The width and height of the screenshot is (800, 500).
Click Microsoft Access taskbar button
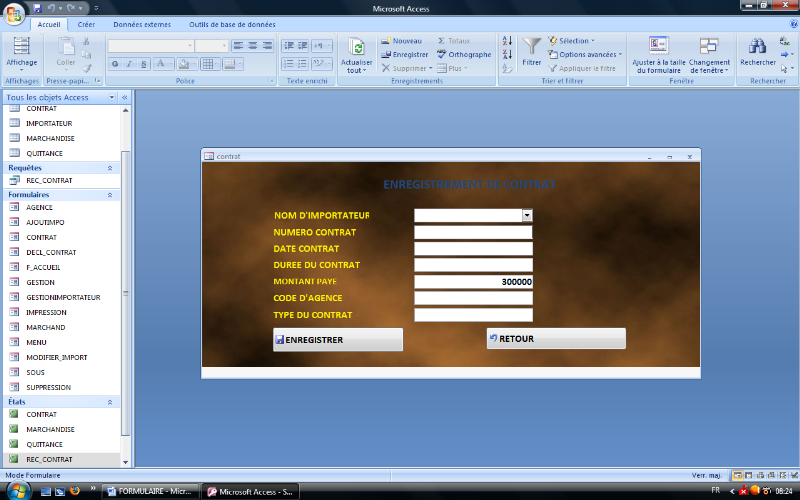pyautogui.click(x=251, y=492)
